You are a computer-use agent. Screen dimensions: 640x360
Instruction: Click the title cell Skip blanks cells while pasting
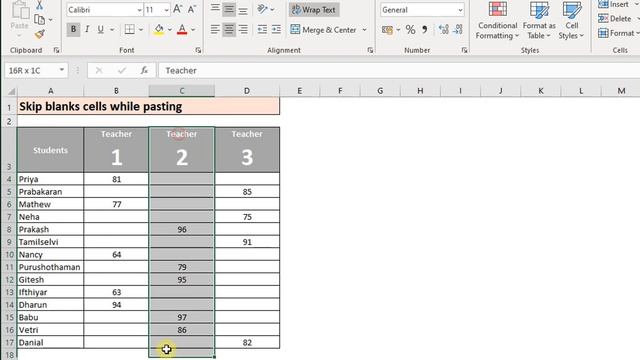(149, 107)
